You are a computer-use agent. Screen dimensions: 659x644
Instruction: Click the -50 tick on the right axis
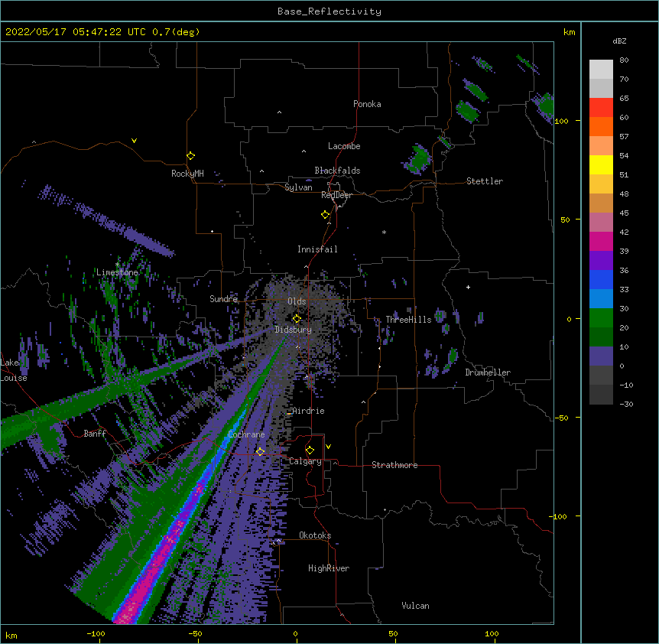coord(560,418)
